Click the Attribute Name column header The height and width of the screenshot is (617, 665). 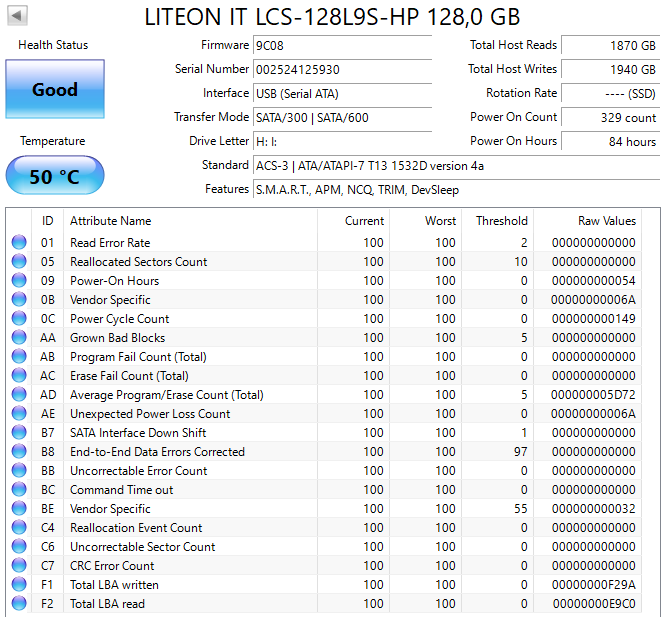tap(110, 221)
